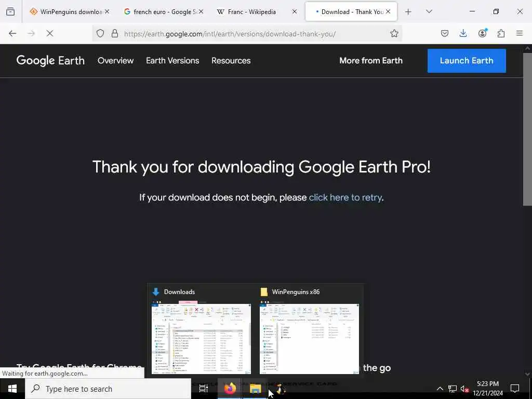
Task: Click the forward navigation arrow
Action: (31, 33)
